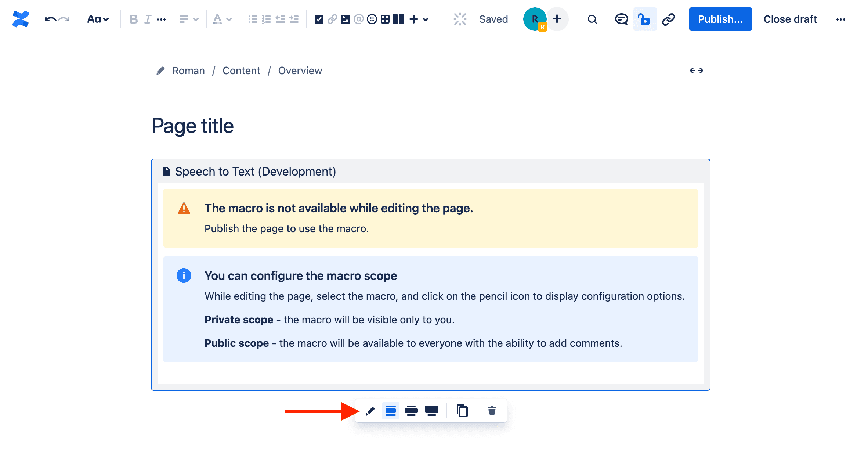
Task: Insert a column layout
Action: pos(398,19)
